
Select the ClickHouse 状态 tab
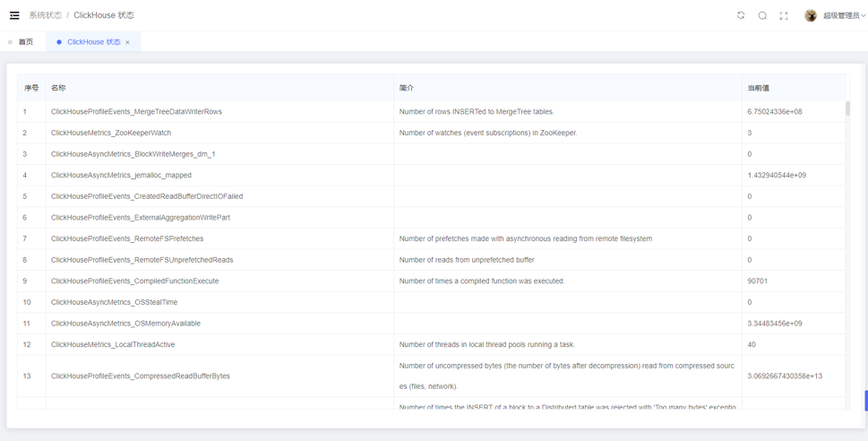tap(93, 41)
